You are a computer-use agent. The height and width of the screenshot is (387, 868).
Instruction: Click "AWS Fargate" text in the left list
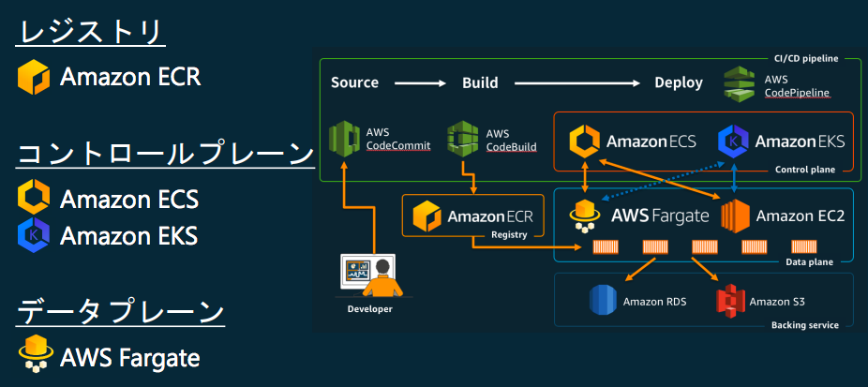(129, 358)
